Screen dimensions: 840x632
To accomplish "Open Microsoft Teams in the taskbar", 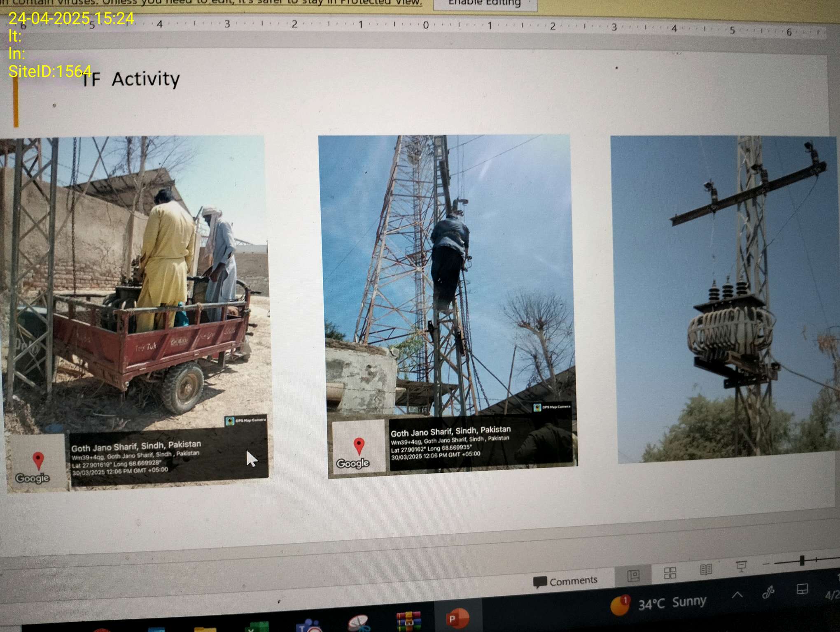I will [309, 626].
